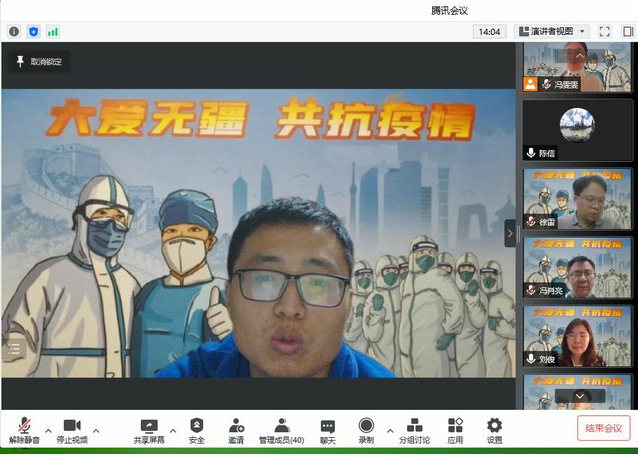
Task: Select 陈信's participant thumbnail
Action: click(577, 130)
